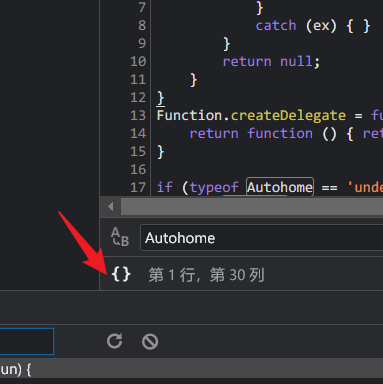This screenshot has width=383, height=384.
Task: Click line number 8 in the gutter
Action: click(x=142, y=25)
